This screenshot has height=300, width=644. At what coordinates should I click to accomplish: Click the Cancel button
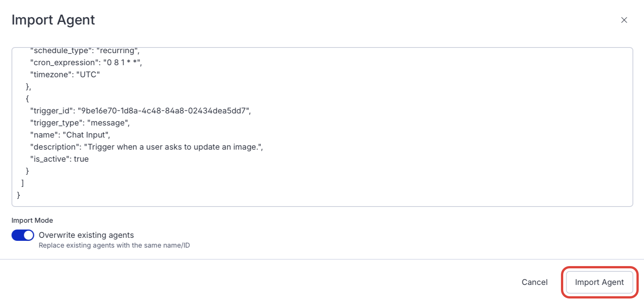click(x=534, y=282)
